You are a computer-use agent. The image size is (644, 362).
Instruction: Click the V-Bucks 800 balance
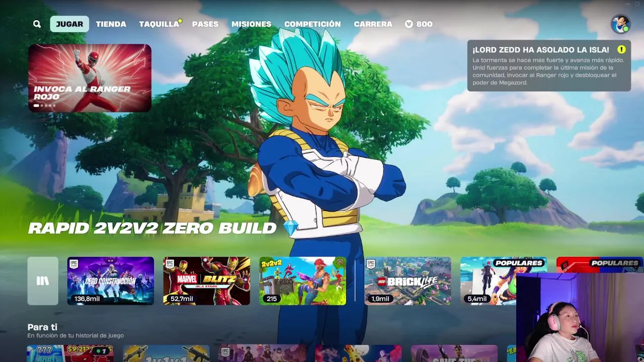(x=419, y=24)
